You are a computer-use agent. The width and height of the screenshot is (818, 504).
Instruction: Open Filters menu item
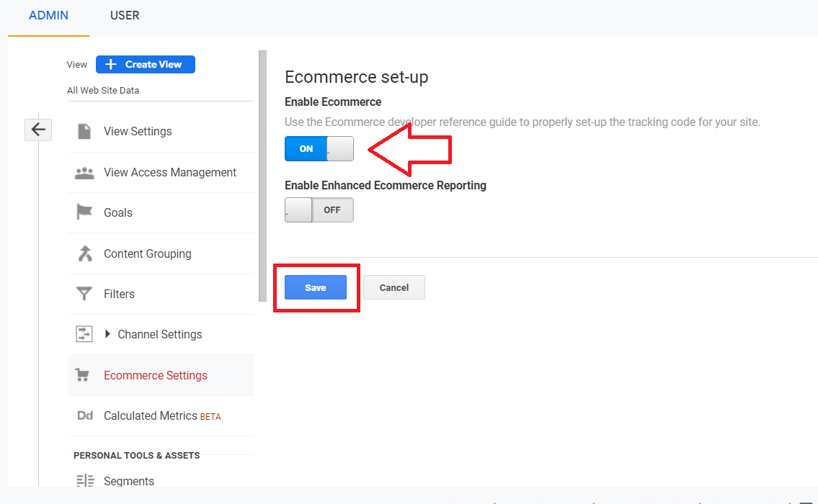(119, 294)
